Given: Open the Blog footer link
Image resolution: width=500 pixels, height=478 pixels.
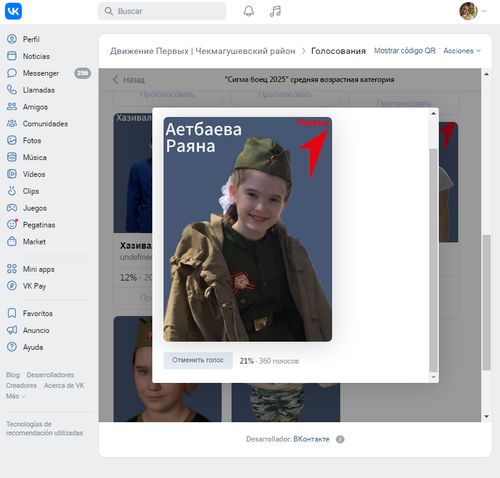Looking at the screenshot, I should (13, 375).
